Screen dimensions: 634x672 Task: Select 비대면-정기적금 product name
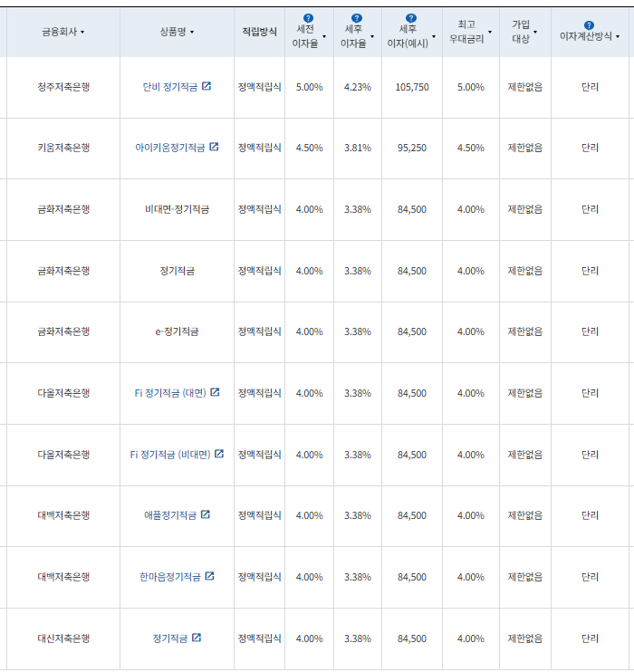(x=177, y=209)
